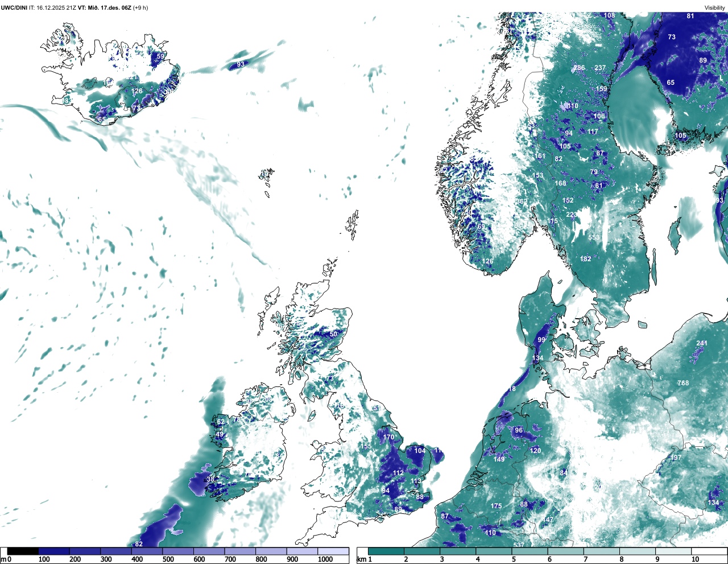Viewport: 728px width, 564px height.
Task: Click the 'km' unit label on legend
Action: tap(361, 559)
